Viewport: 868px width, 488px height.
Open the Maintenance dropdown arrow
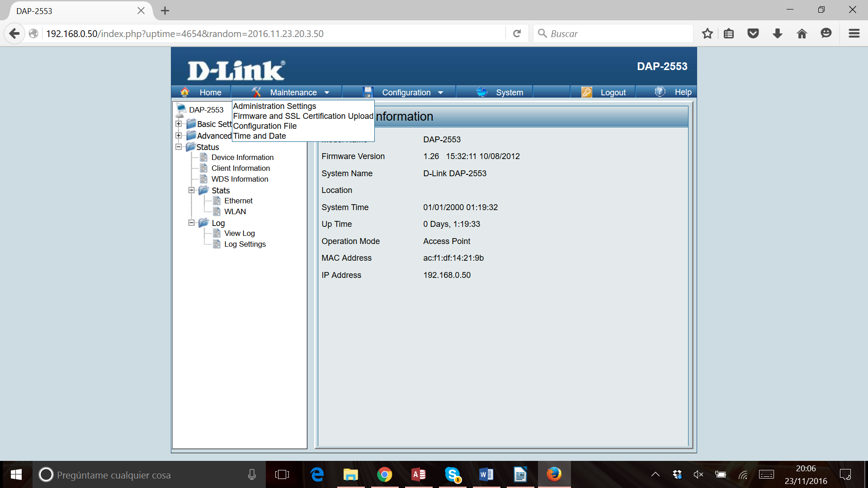pyautogui.click(x=327, y=93)
